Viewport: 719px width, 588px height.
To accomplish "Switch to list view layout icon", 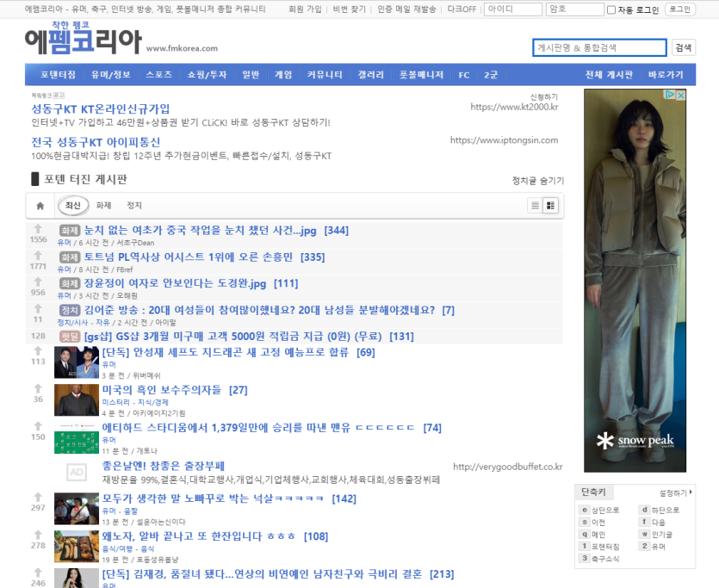I will [535, 206].
